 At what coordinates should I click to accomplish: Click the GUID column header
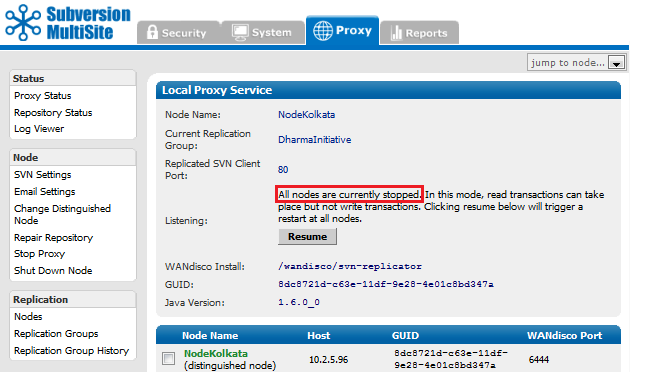click(x=405, y=336)
